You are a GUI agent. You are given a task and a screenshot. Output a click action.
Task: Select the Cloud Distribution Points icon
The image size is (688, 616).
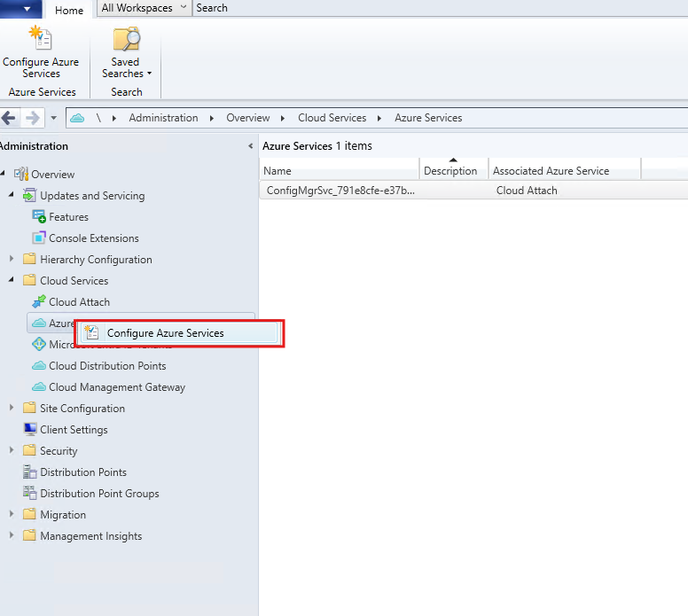pos(39,366)
